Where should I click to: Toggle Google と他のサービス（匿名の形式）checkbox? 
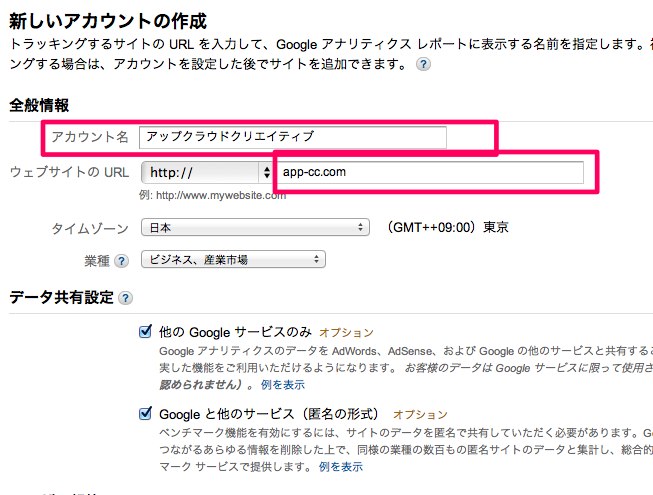click(x=145, y=414)
